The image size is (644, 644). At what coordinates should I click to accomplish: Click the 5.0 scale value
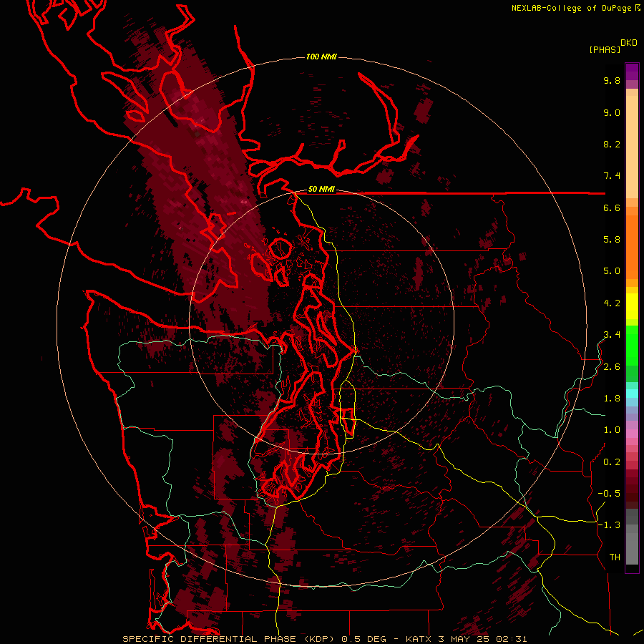(x=612, y=271)
